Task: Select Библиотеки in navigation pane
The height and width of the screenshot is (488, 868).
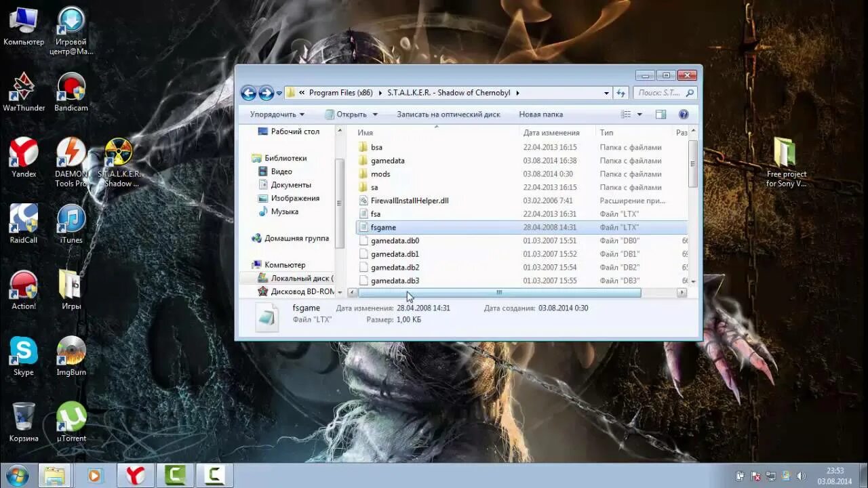Action: pos(279,158)
